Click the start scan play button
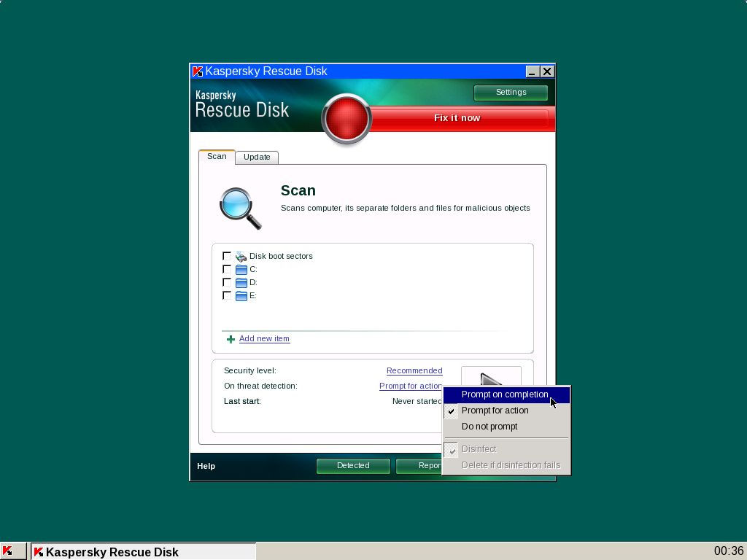The height and width of the screenshot is (560, 747). point(491,376)
